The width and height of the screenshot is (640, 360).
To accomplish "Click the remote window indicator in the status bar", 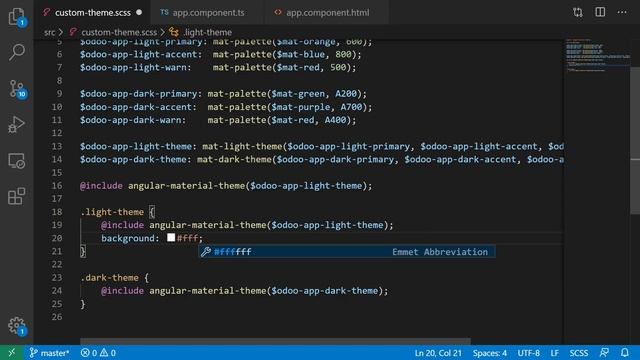I will pyautogui.click(x=11, y=353).
